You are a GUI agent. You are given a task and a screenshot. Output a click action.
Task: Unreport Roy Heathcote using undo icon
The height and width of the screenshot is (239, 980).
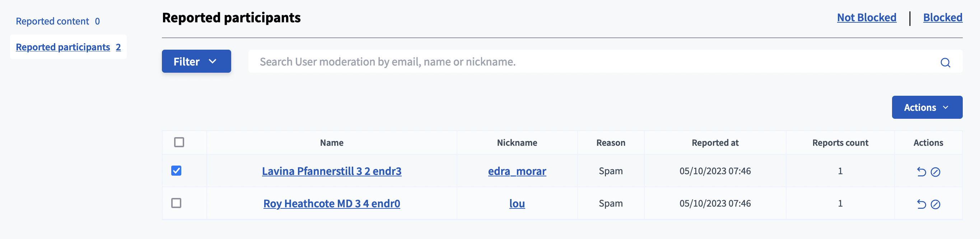pos(921,204)
